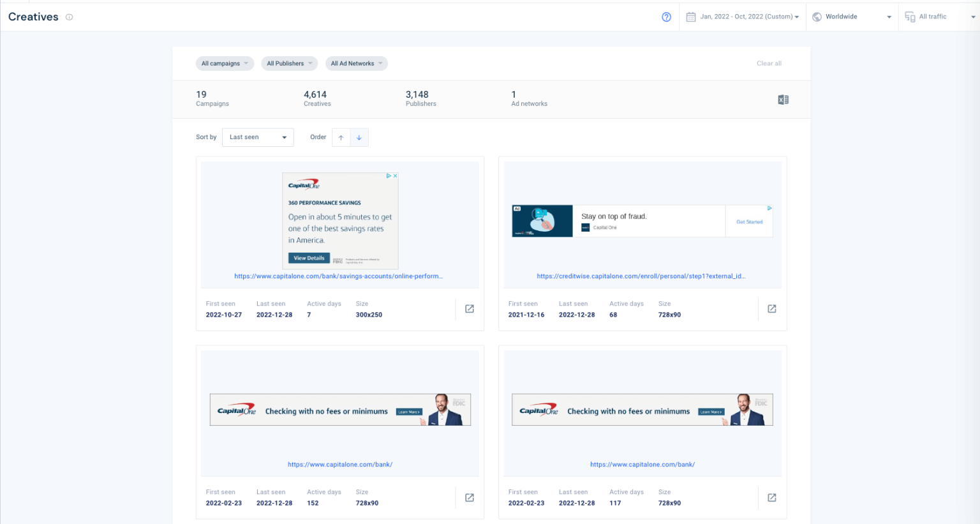The height and width of the screenshot is (524, 980).
Task: Set sort order to ascending
Action: tap(341, 137)
